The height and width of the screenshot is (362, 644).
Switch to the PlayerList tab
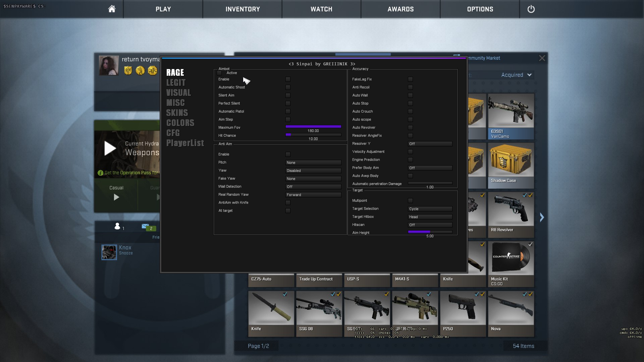click(185, 143)
